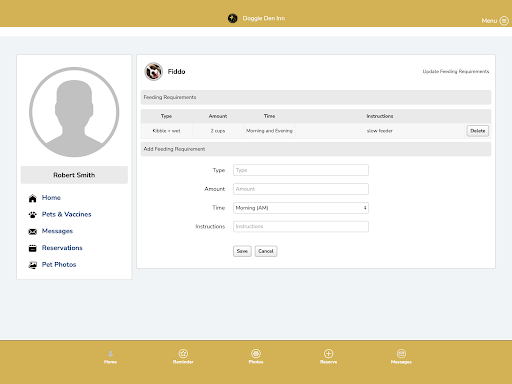Open the Menu hamburger icon
Viewport: 512px width, 384px height.
point(504,21)
